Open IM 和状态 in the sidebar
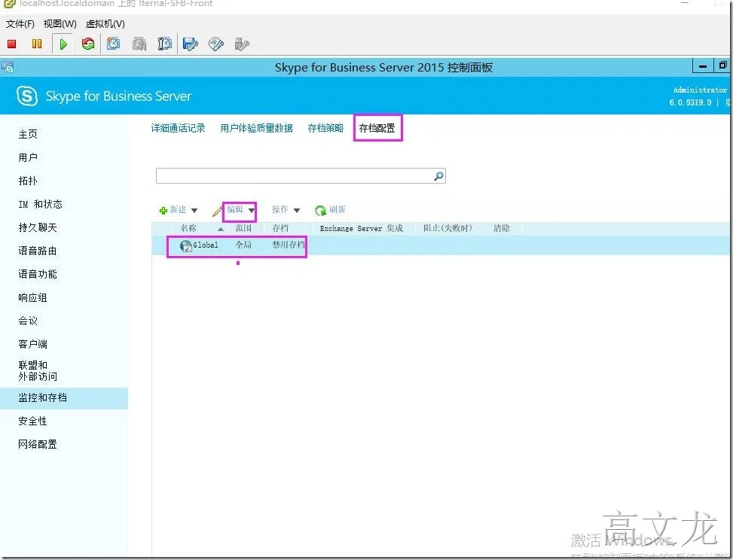Viewport: 733px width, 560px height. click(40, 205)
